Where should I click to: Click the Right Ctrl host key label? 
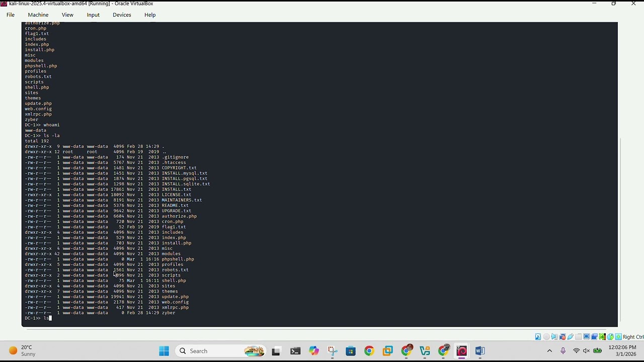click(633, 337)
